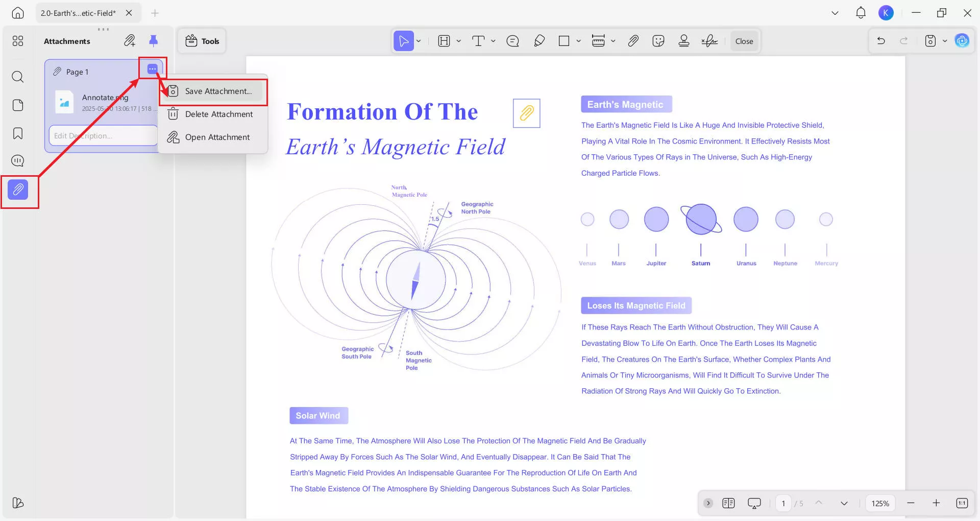Select the comment note tool

(512, 41)
